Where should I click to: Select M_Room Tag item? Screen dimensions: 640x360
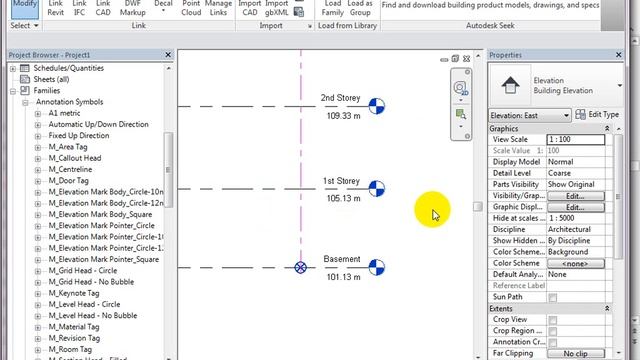[x=70, y=349]
